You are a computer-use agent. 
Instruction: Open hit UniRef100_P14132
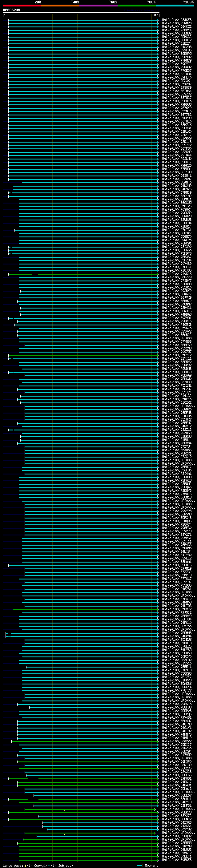[x=176, y=396]
